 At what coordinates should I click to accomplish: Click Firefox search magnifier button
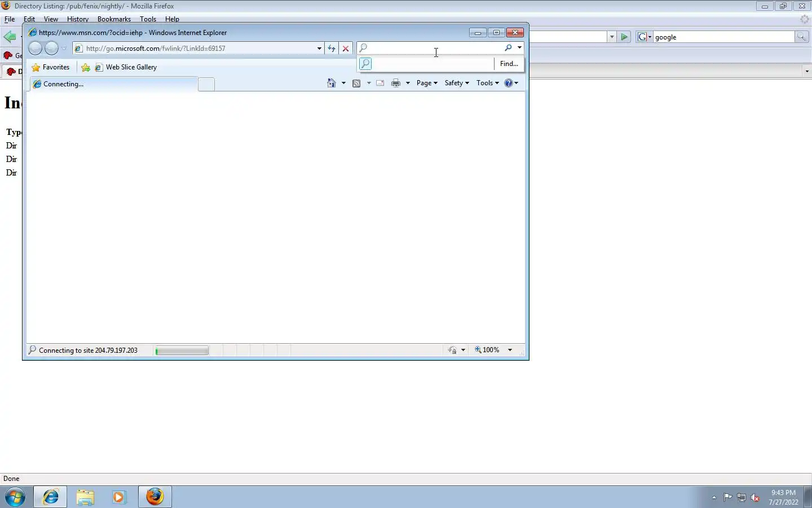coord(801,37)
